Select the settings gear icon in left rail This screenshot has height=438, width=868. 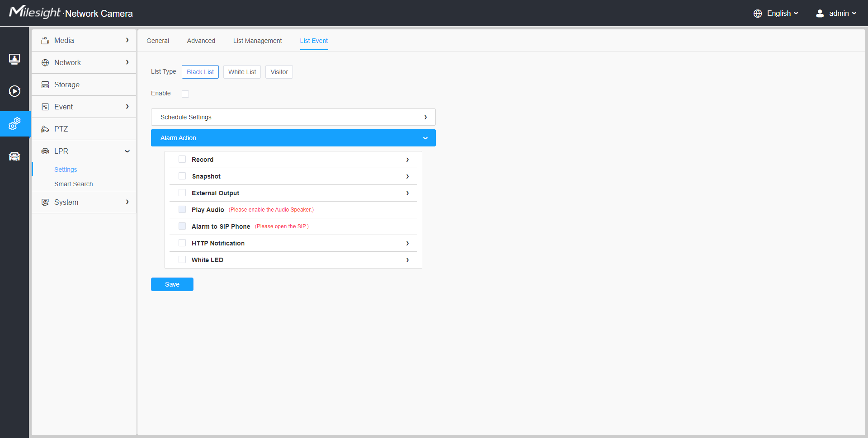tap(14, 124)
